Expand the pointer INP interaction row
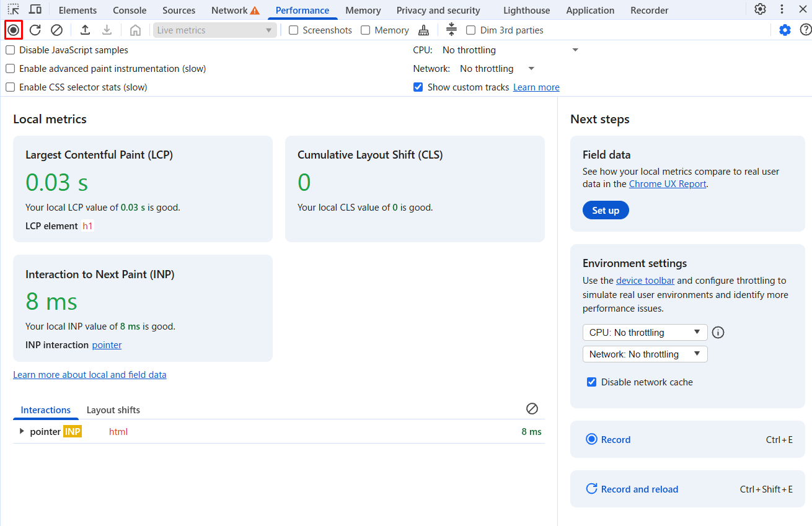Image resolution: width=812 pixels, height=526 pixels. pyautogui.click(x=22, y=431)
